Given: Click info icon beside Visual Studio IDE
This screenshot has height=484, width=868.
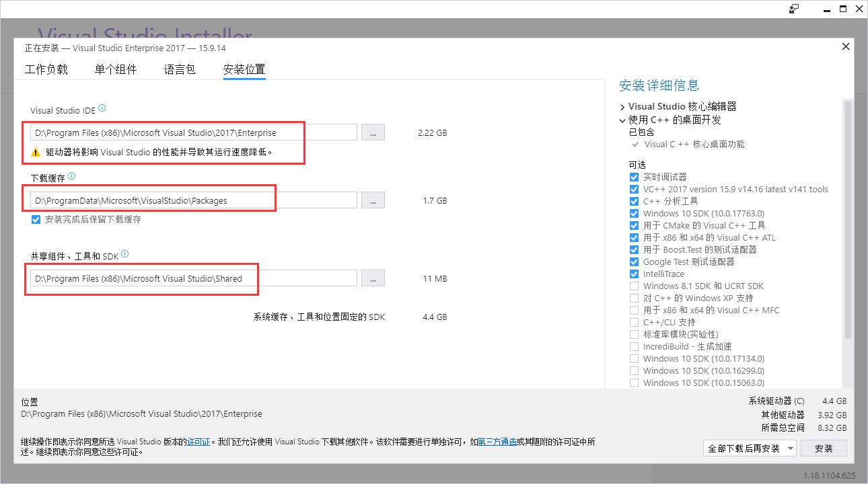Looking at the screenshot, I should click(x=102, y=109).
